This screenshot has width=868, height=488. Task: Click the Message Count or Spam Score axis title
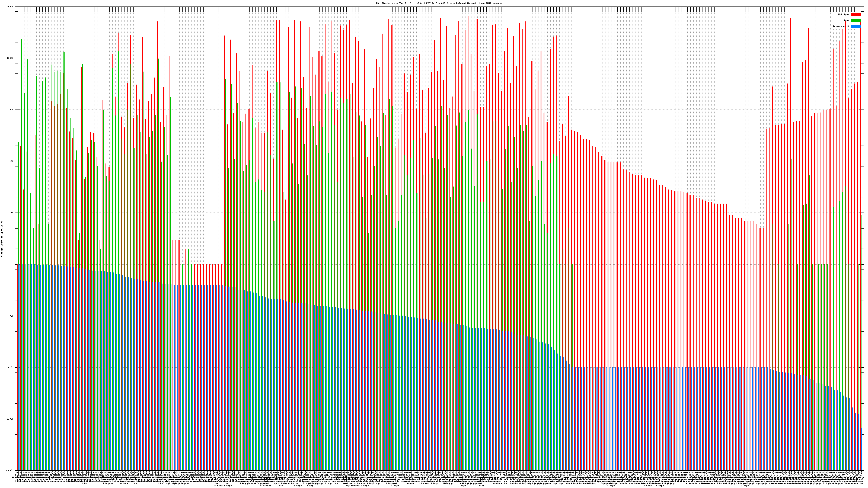pos(2,239)
